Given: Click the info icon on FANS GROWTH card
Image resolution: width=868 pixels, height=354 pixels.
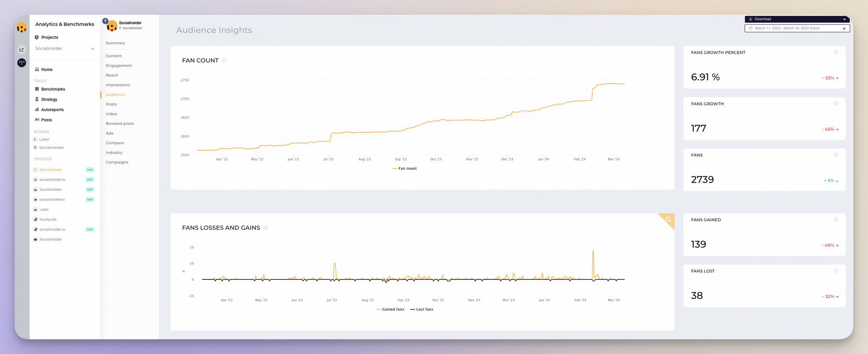Looking at the screenshot, I should pos(835,104).
